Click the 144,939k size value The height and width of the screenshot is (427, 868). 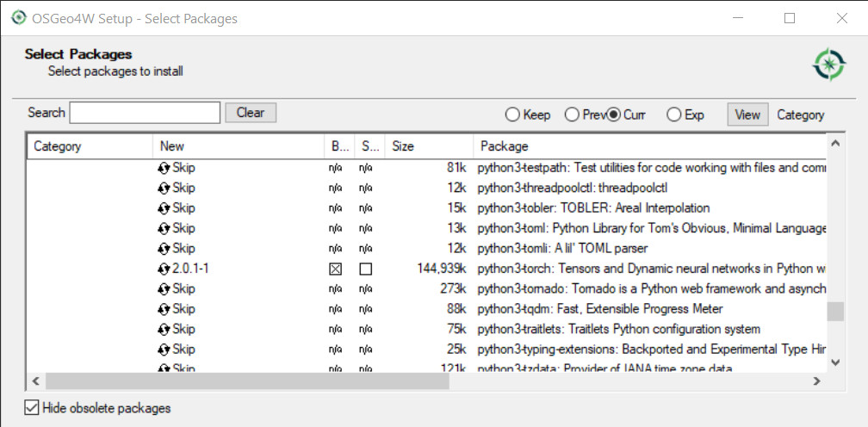(x=442, y=269)
